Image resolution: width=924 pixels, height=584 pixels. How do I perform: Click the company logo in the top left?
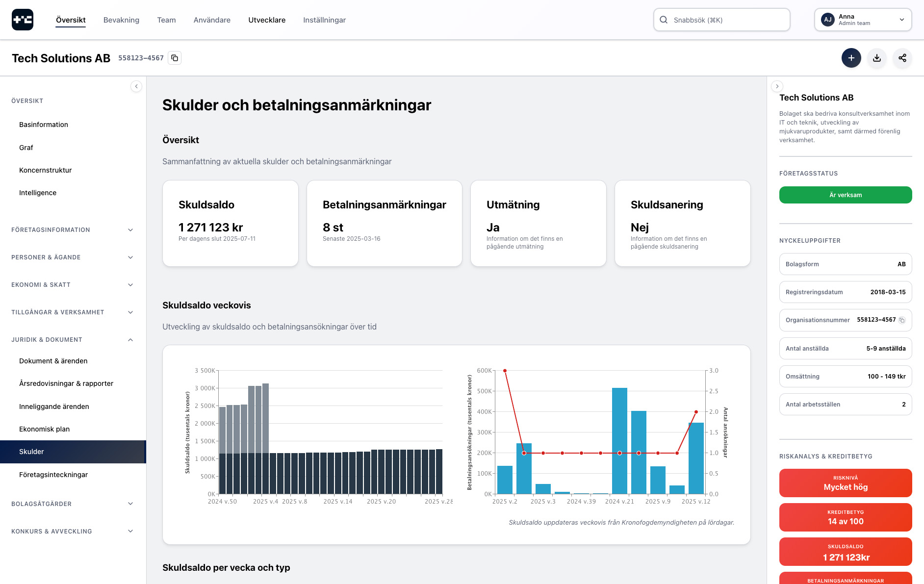point(23,20)
